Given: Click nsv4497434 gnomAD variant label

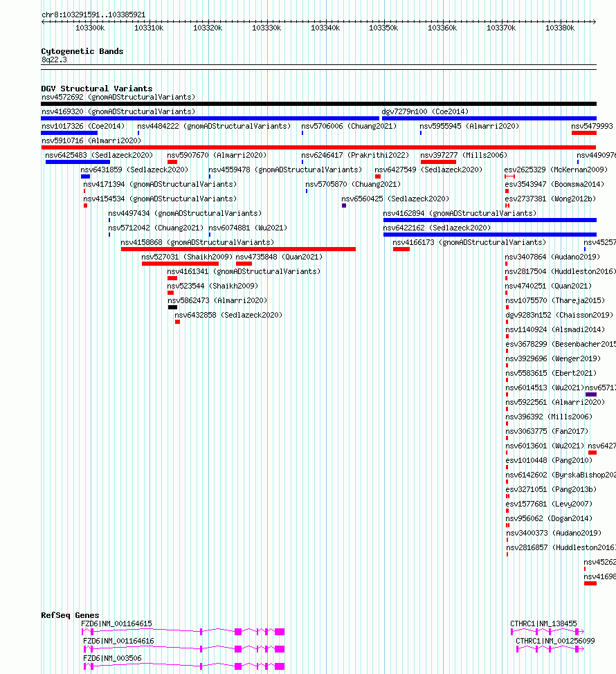Looking at the screenshot, I should pyautogui.click(x=185, y=214).
